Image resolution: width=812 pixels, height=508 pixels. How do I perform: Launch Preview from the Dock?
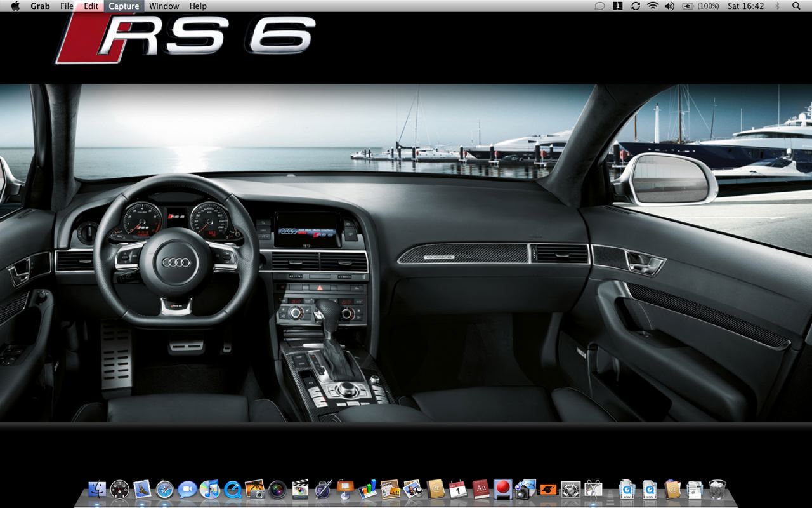[x=412, y=489]
